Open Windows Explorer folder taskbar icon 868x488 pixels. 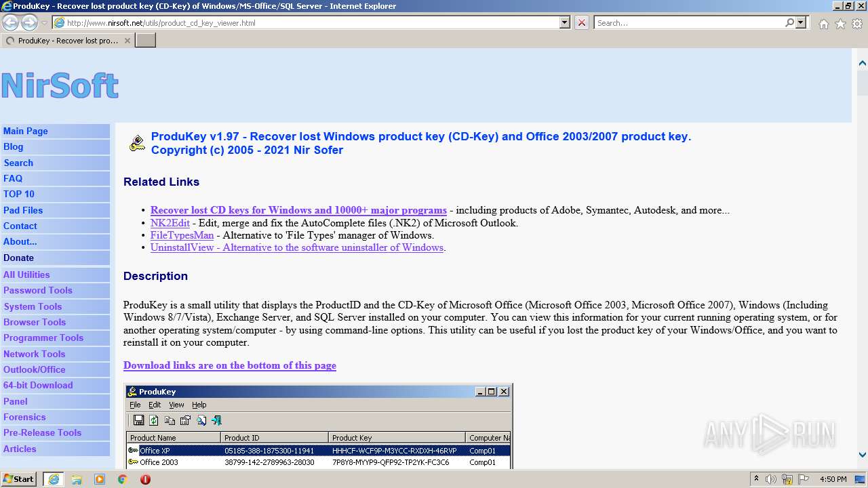pyautogui.click(x=76, y=479)
